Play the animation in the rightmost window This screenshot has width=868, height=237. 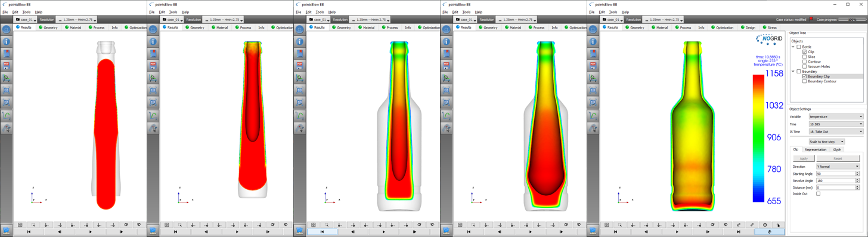click(677, 232)
